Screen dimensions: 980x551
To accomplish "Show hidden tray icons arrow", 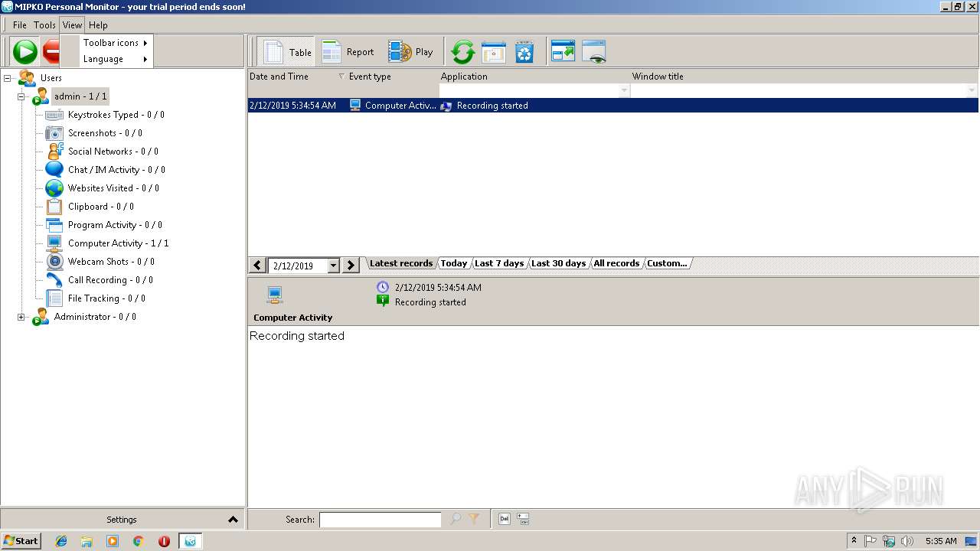I will click(854, 540).
